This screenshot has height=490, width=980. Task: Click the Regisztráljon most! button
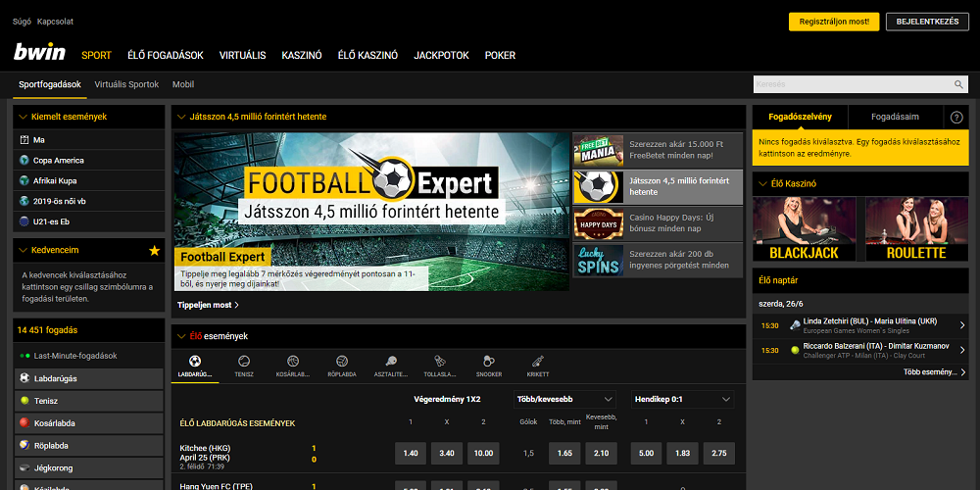(x=833, y=22)
